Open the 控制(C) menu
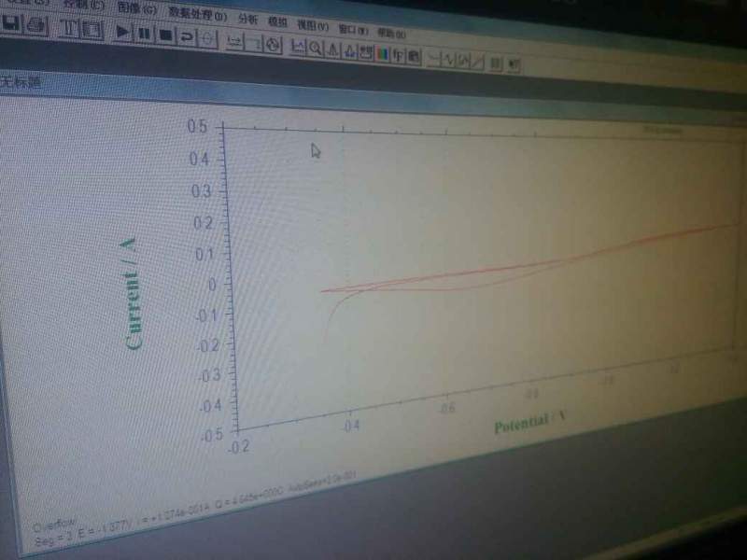The image size is (747, 560). (83, 5)
